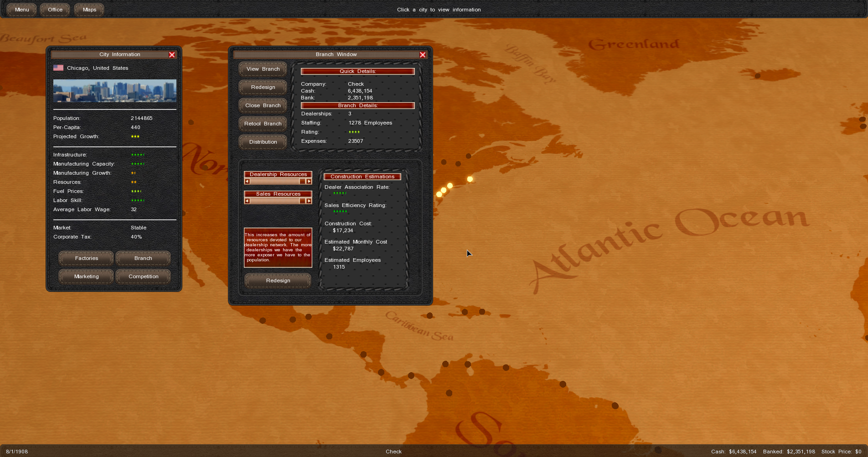
Task: Click the Sales Resources slider handle
Action: pyautogui.click(x=302, y=201)
